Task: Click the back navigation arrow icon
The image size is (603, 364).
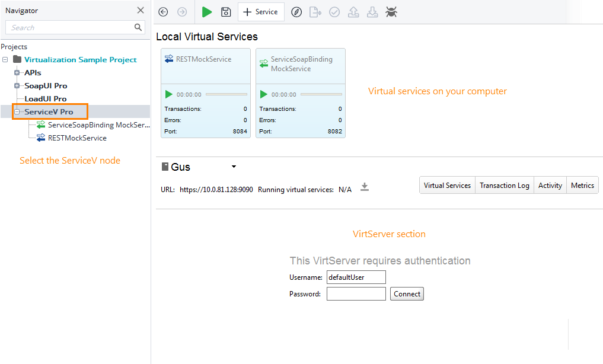Action: coord(163,12)
